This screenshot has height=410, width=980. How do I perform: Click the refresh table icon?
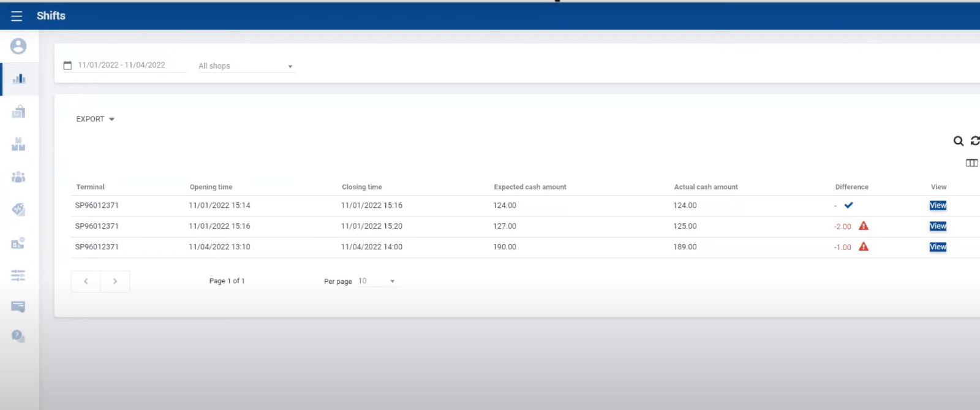point(974,141)
